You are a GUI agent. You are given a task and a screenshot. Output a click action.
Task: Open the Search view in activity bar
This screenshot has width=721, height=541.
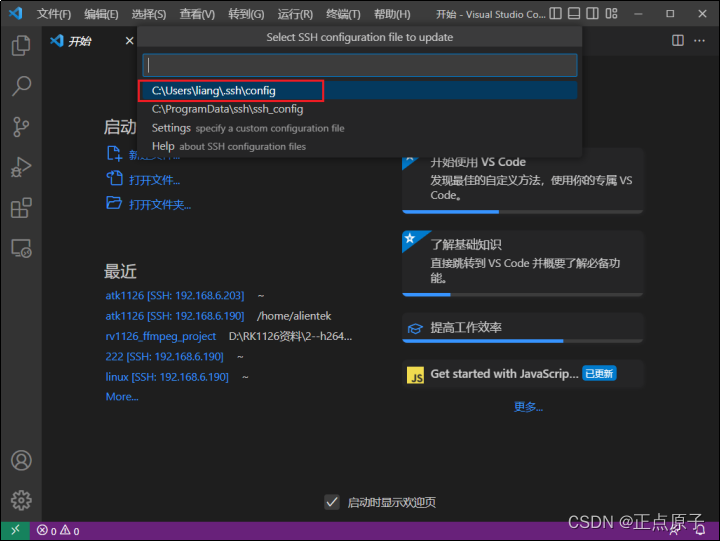click(21, 86)
